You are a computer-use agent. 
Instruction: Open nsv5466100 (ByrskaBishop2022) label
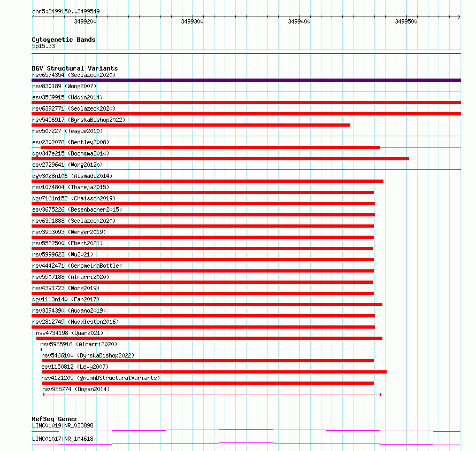coord(88,355)
